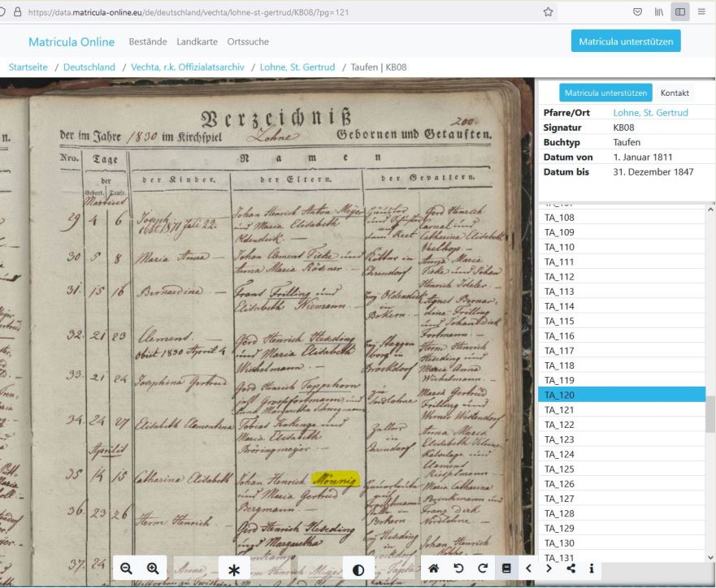Show information with the i icon
Image resolution: width=716 pixels, height=588 pixels.
[592, 569]
